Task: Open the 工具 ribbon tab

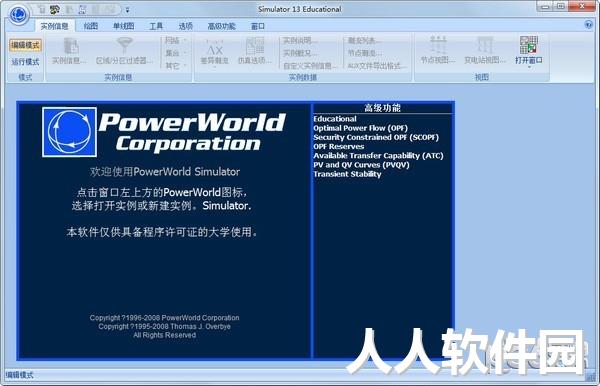Action: click(x=156, y=26)
